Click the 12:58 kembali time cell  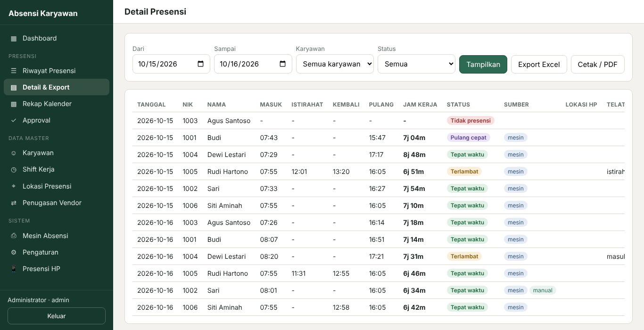click(x=341, y=307)
